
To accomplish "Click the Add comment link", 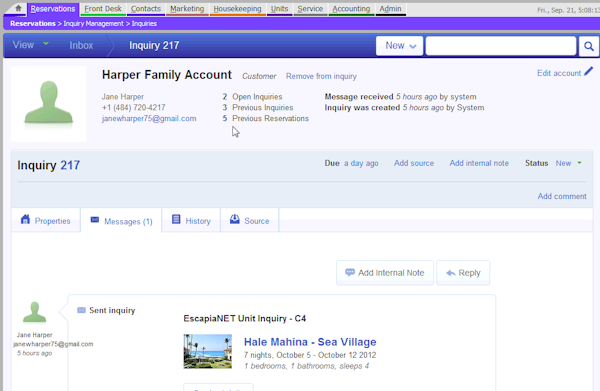I will 562,196.
